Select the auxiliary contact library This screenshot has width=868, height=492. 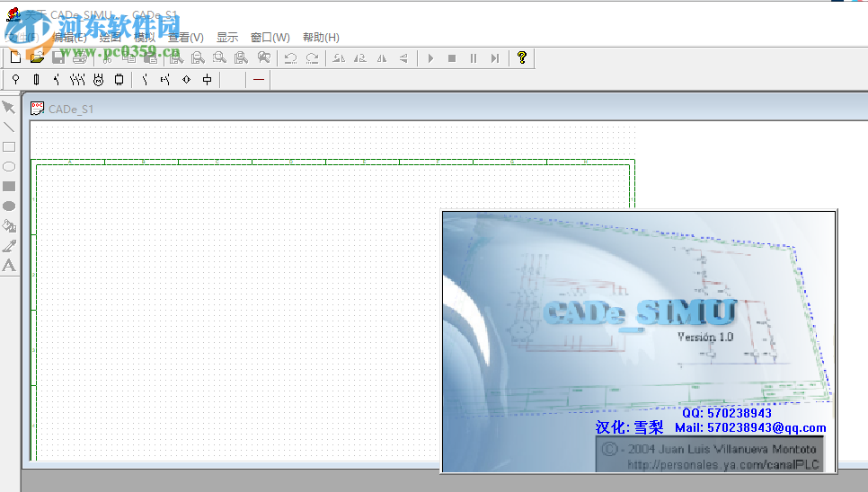[x=145, y=80]
